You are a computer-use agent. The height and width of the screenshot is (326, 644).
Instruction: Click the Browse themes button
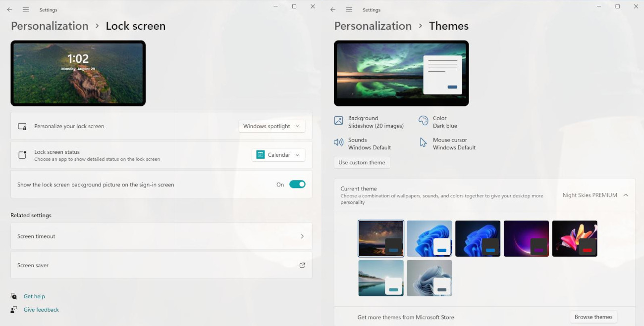(593, 317)
